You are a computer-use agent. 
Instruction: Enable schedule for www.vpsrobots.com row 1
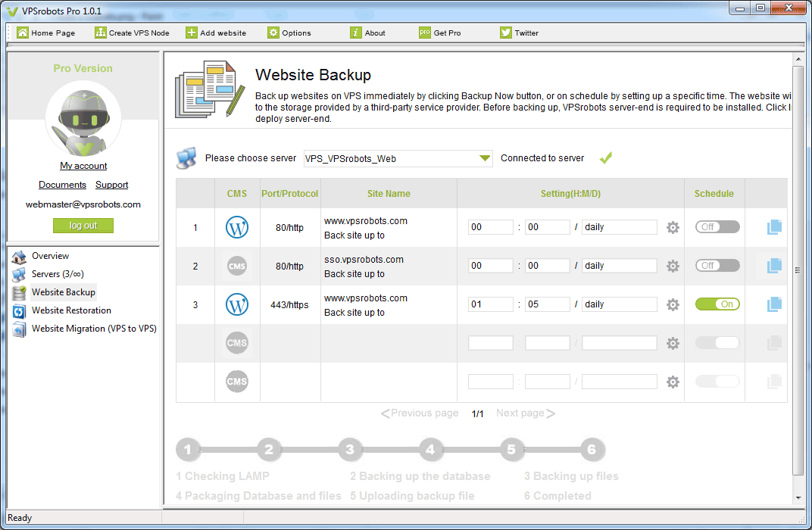(717, 227)
